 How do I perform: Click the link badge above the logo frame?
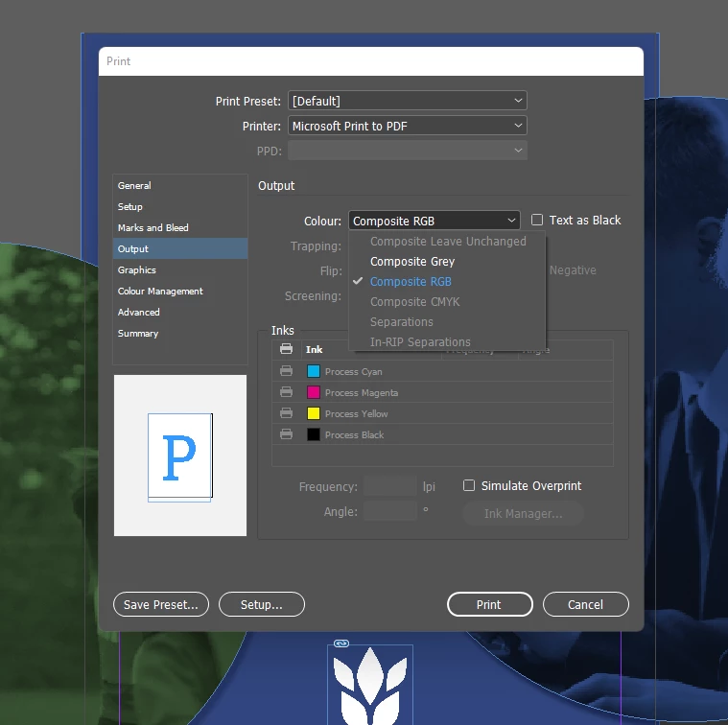pyautogui.click(x=341, y=643)
